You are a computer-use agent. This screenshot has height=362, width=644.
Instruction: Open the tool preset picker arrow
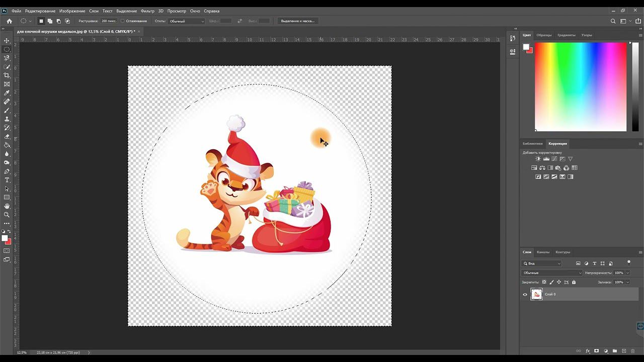click(x=30, y=21)
